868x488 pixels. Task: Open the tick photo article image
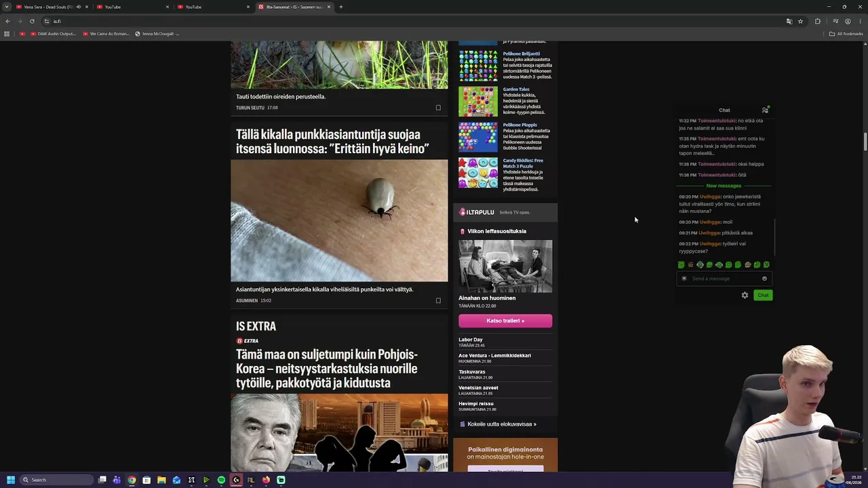click(x=339, y=220)
